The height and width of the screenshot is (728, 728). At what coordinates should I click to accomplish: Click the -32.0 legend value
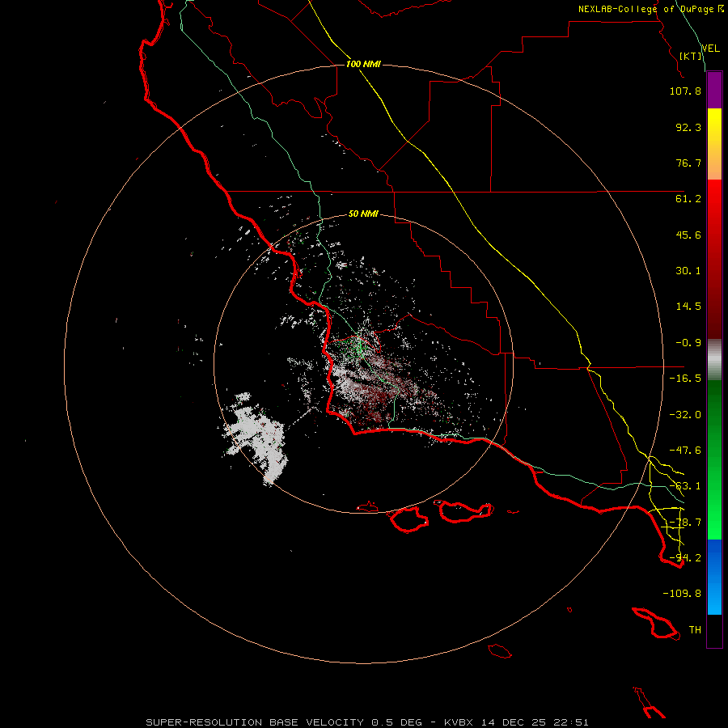coord(685,415)
